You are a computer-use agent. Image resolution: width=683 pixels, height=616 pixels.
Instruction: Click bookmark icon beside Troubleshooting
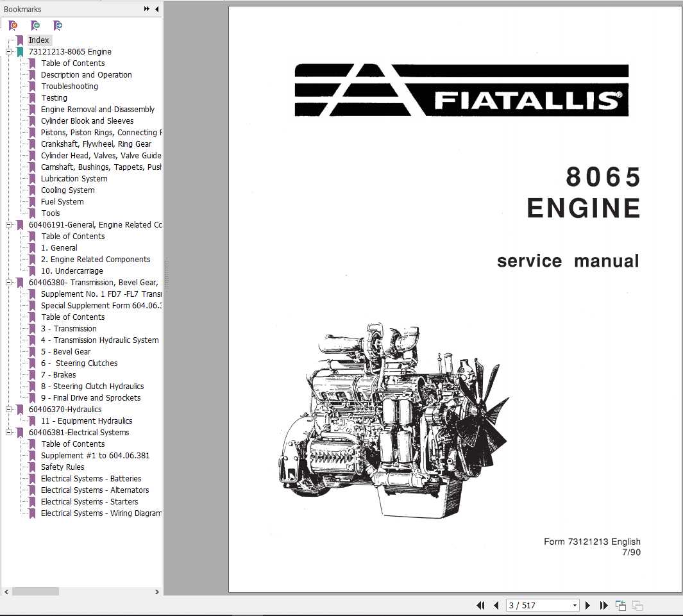32,86
